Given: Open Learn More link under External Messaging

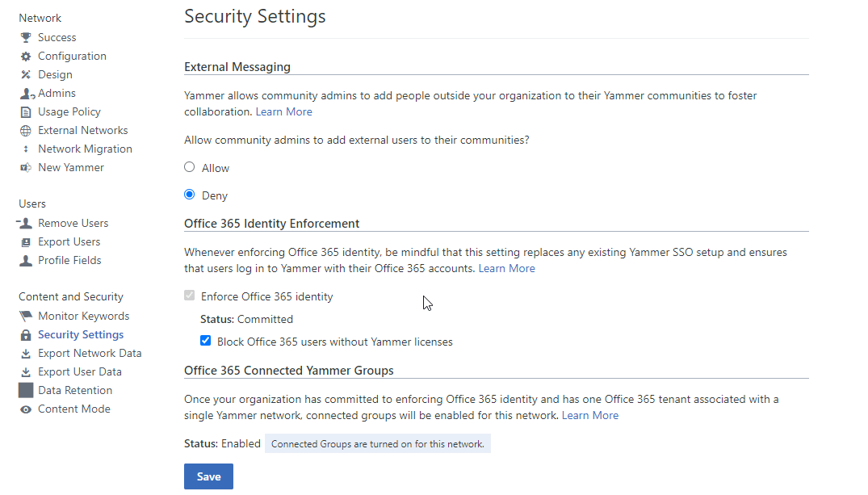Looking at the screenshot, I should (283, 112).
